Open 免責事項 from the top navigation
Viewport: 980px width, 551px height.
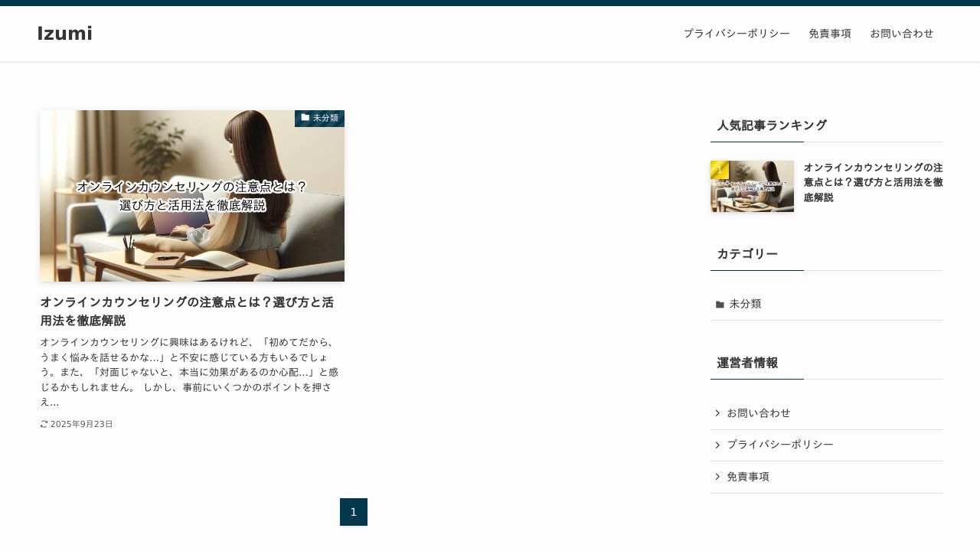click(830, 34)
